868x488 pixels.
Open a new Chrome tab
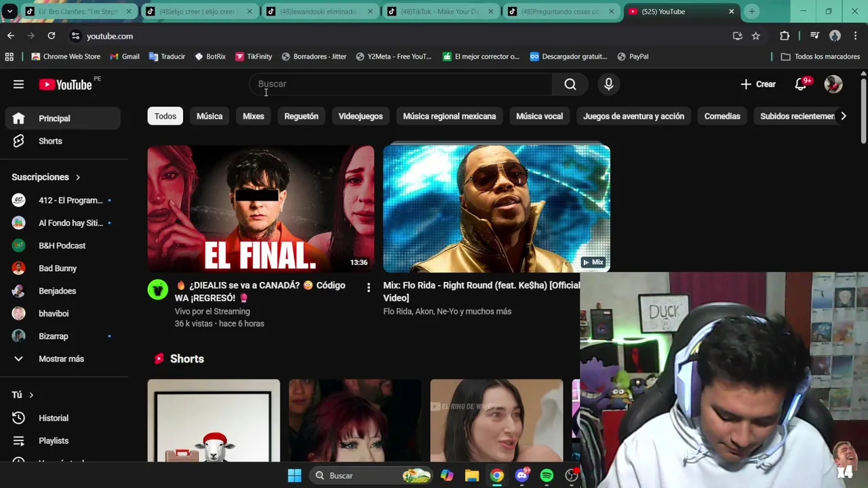(x=751, y=12)
